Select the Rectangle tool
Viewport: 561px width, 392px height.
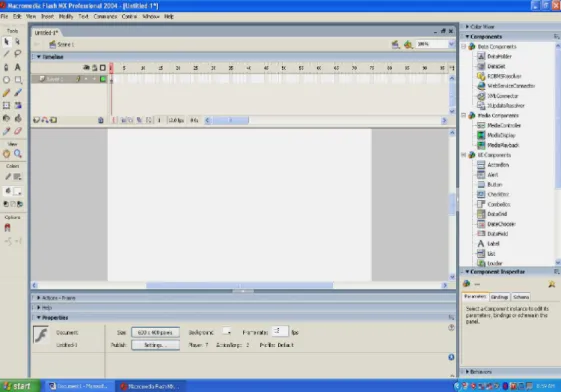tap(18, 80)
